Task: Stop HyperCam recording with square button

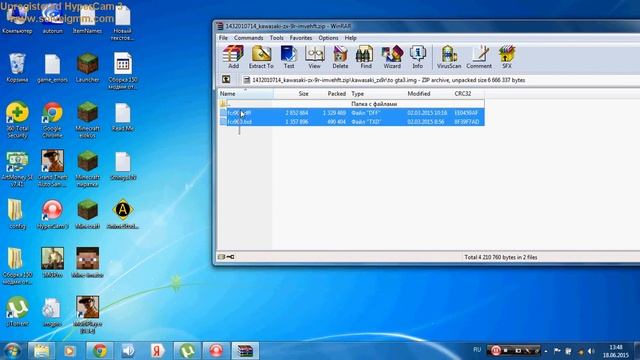Action: point(506,350)
